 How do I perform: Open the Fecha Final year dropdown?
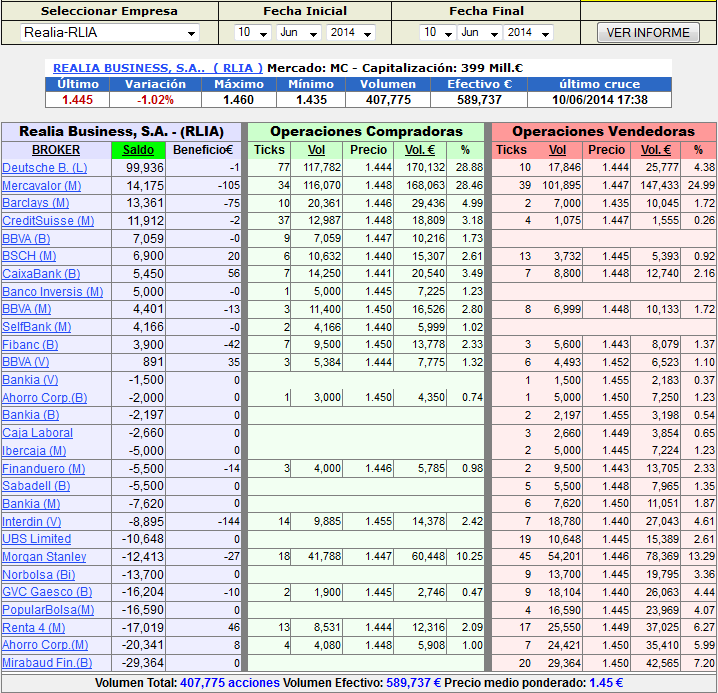(529, 33)
